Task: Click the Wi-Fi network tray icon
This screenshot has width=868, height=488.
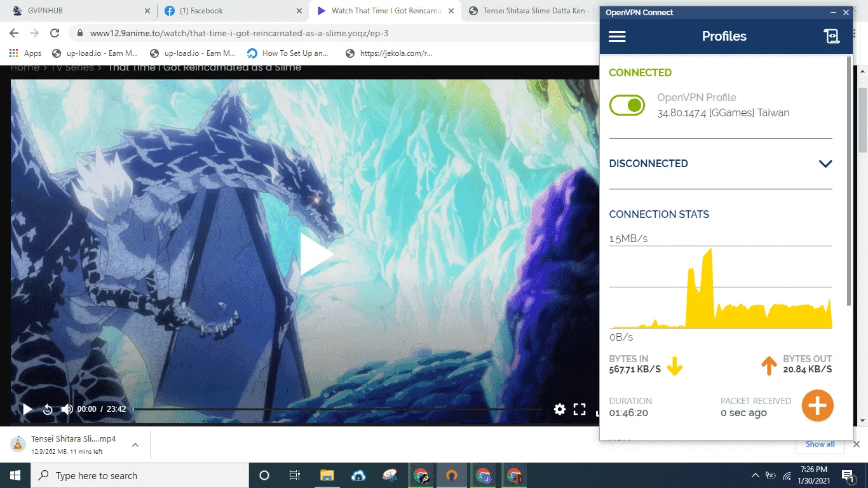Action: coord(787,475)
